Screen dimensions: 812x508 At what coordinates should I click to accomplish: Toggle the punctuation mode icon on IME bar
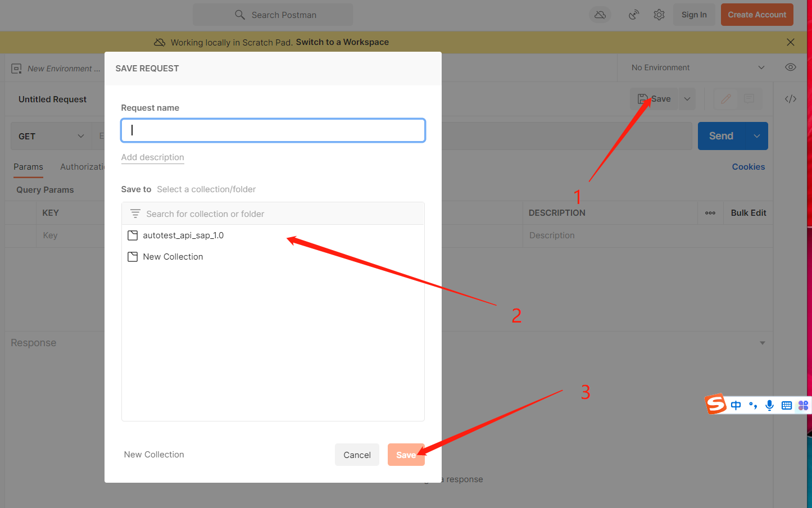pyautogui.click(x=753, y=405)
